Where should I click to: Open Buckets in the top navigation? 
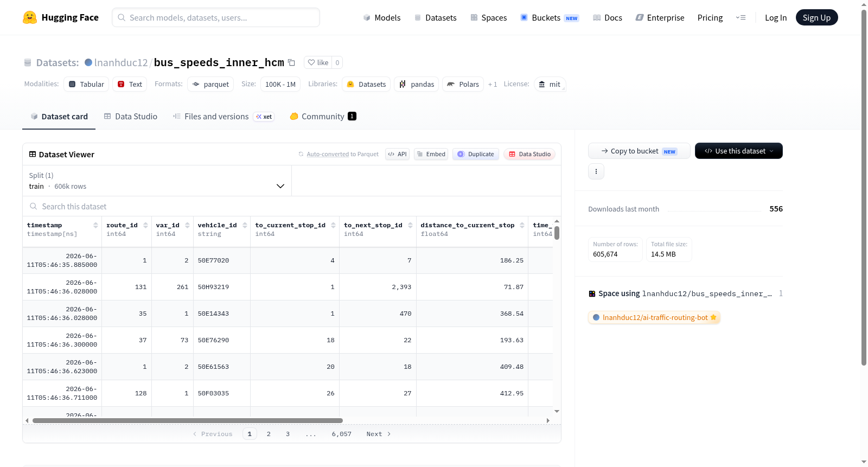click(550, 17)
